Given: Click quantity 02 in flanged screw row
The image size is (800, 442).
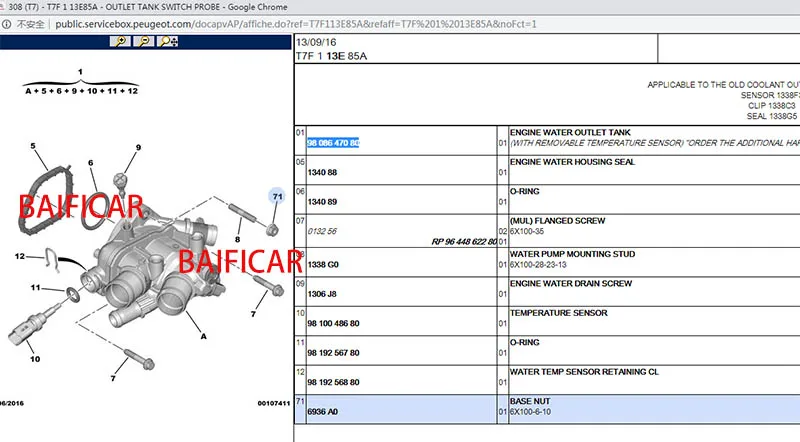Looking at the screenshot, I should (x=503, y=231).
